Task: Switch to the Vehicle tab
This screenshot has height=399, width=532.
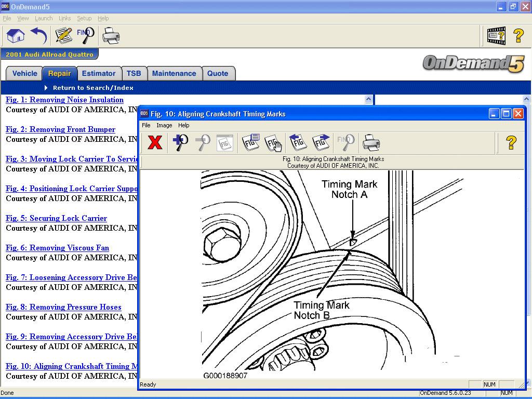Action: [25, 73]
